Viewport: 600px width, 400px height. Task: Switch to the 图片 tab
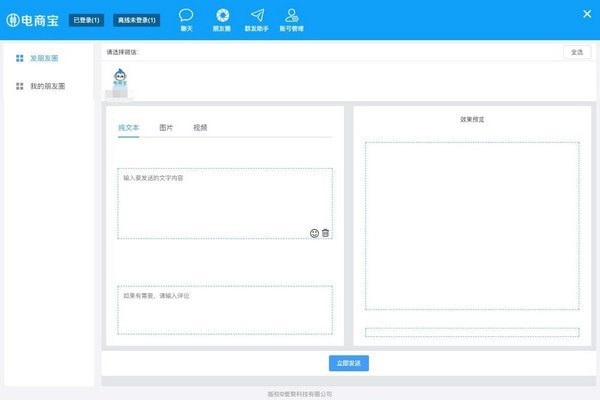pyautogui.click(x=166, y=128)
